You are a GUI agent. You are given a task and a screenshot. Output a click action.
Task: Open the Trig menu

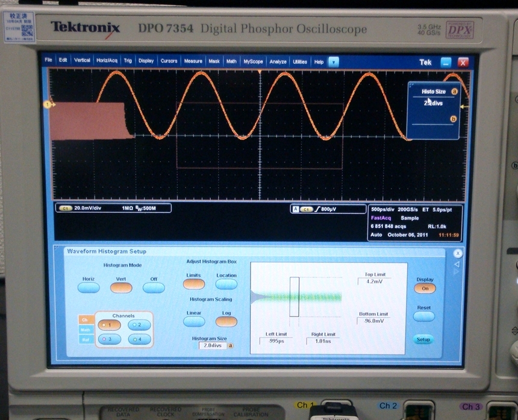click(x=128, y=61)
